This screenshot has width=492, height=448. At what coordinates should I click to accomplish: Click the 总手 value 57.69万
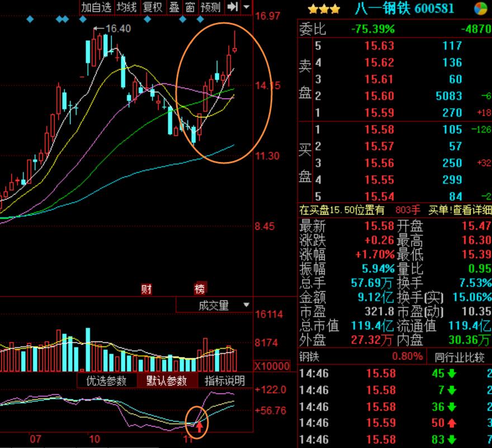click(x=372, y=283)
